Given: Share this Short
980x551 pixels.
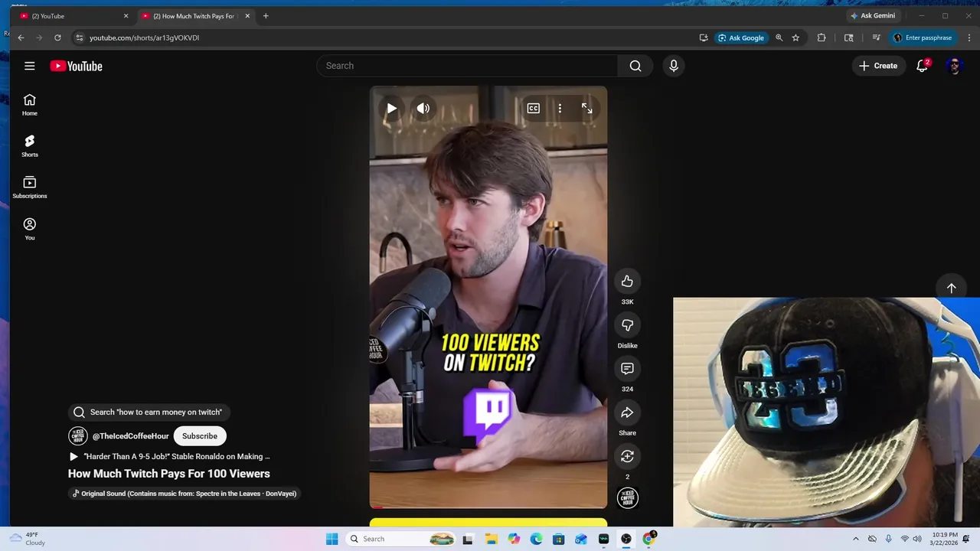Looking at the screenshot, I should click(x=627, y=412).
